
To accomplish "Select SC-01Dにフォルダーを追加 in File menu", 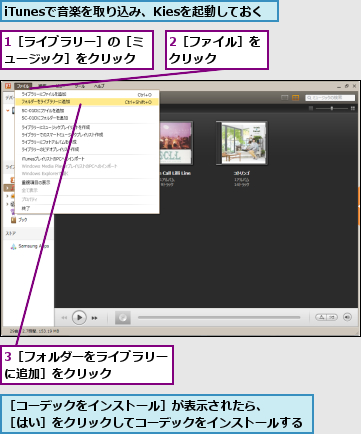I will [x=87, y=118].
